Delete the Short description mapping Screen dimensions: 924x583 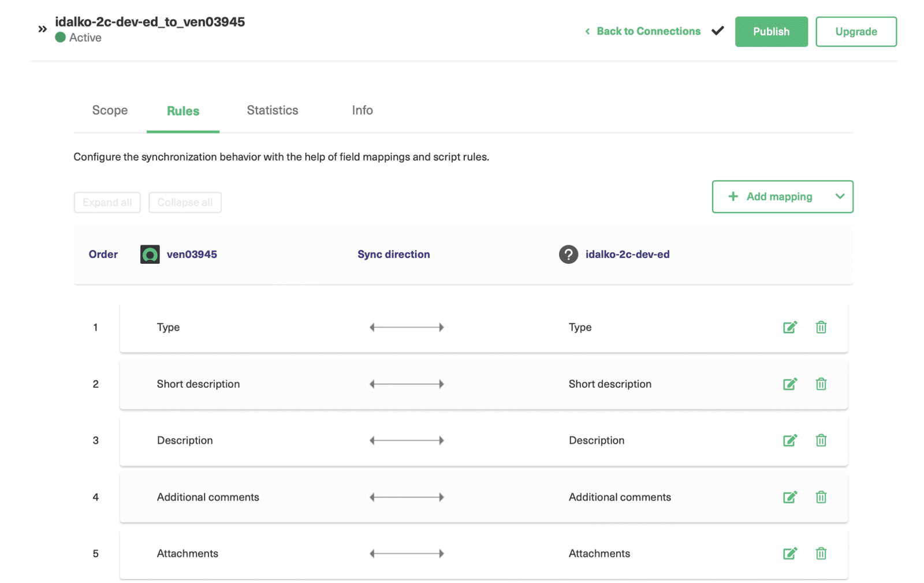[x=821, y=383]
